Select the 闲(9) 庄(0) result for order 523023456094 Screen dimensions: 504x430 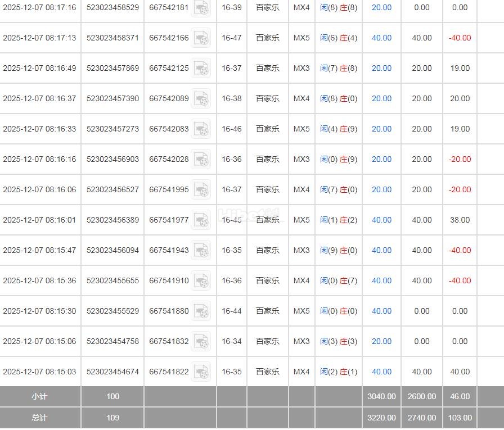(338, 250)
